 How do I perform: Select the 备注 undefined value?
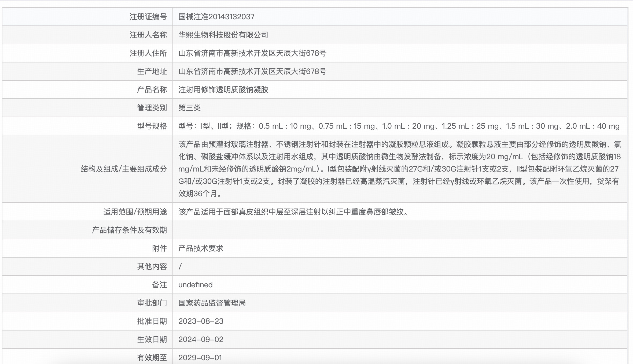196,285
